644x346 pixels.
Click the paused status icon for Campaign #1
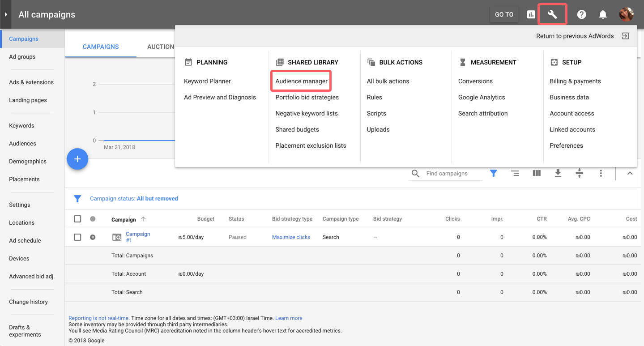coord(93,237)
